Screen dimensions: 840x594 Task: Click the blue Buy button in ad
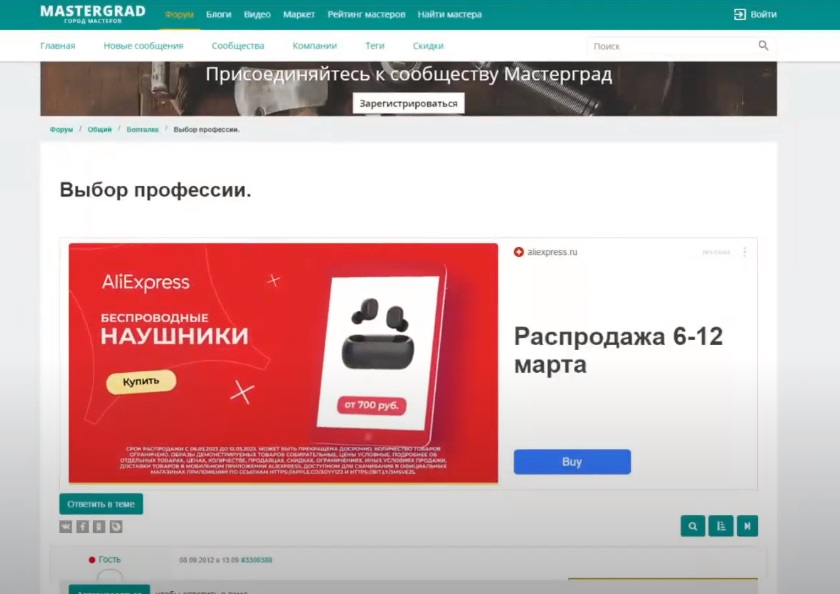[572, 462]
